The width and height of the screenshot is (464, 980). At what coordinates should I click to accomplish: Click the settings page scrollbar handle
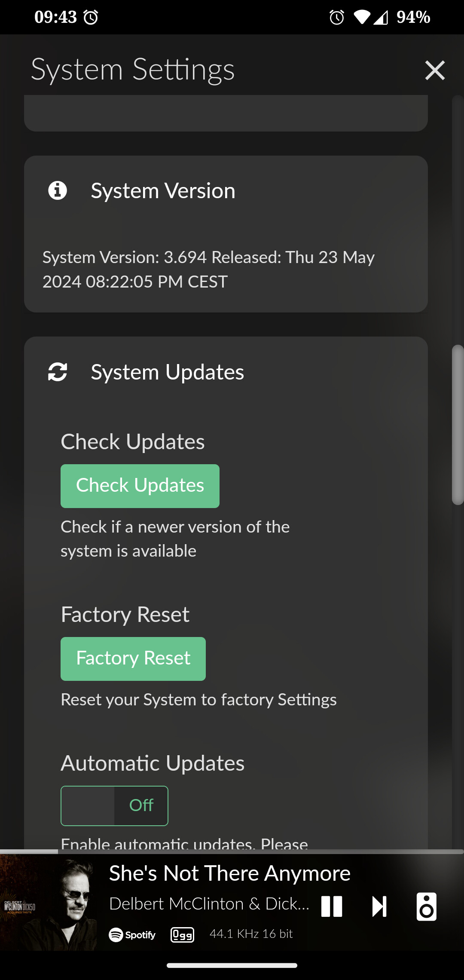[458, 425]
